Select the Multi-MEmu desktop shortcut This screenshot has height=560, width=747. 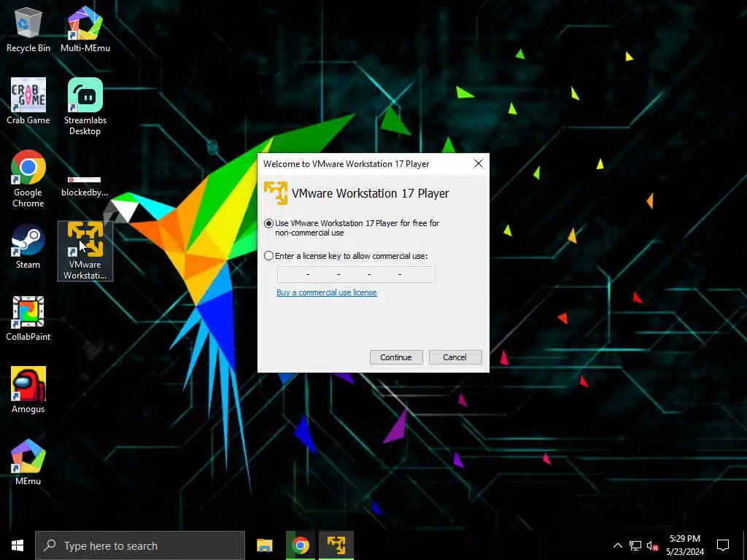(85, 28)
